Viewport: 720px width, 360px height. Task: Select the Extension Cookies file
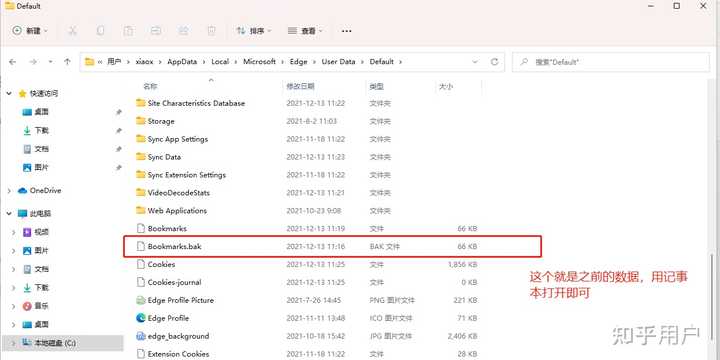[x=178, y=354]
